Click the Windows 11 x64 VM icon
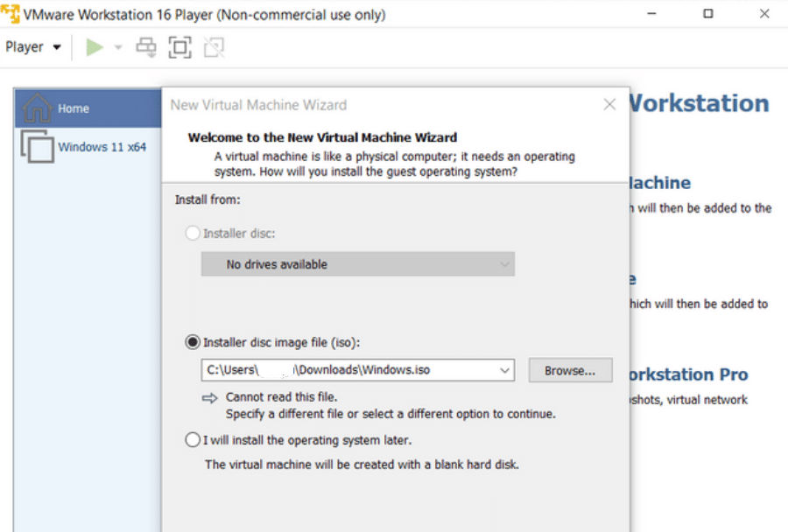This screenshot has height=532, width=788. (37, 146)
